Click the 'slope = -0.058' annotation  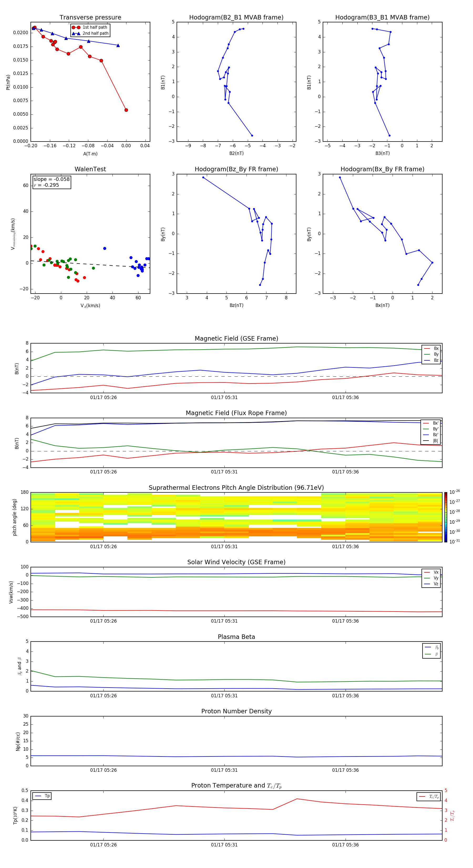point(52,179)
